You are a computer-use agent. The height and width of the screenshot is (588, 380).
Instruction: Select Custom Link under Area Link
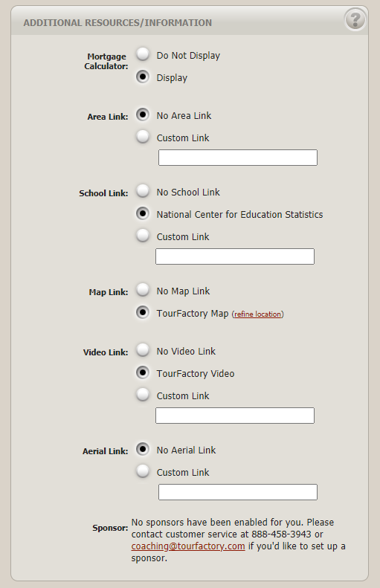tap(143, 137)
